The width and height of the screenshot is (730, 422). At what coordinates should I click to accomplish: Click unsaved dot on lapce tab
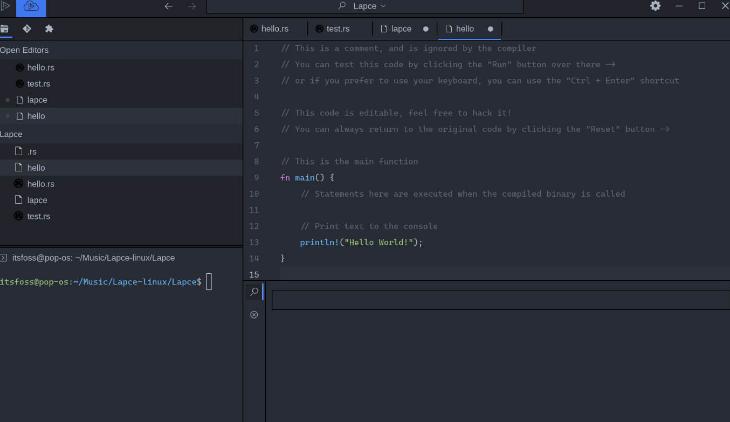pyautogui.click(x=426, y=29)
